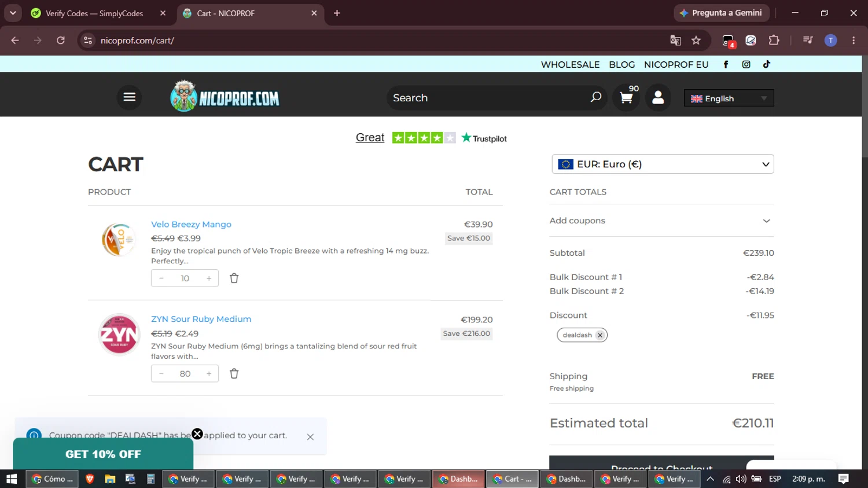Open the Chrome three-dot menu

click(x=854, y=41)
